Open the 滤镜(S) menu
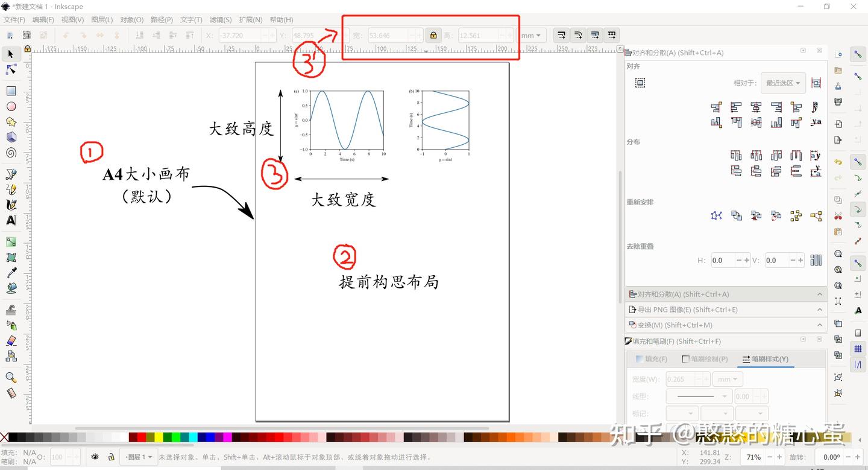Viewport: 868px width, 470px height. 221,19
